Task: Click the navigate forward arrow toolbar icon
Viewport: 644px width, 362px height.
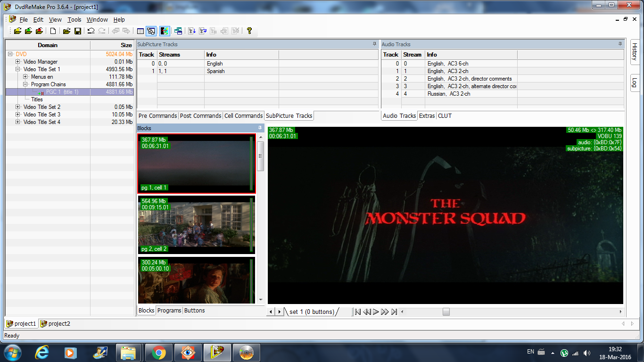Action: click(x=126, y=31)
